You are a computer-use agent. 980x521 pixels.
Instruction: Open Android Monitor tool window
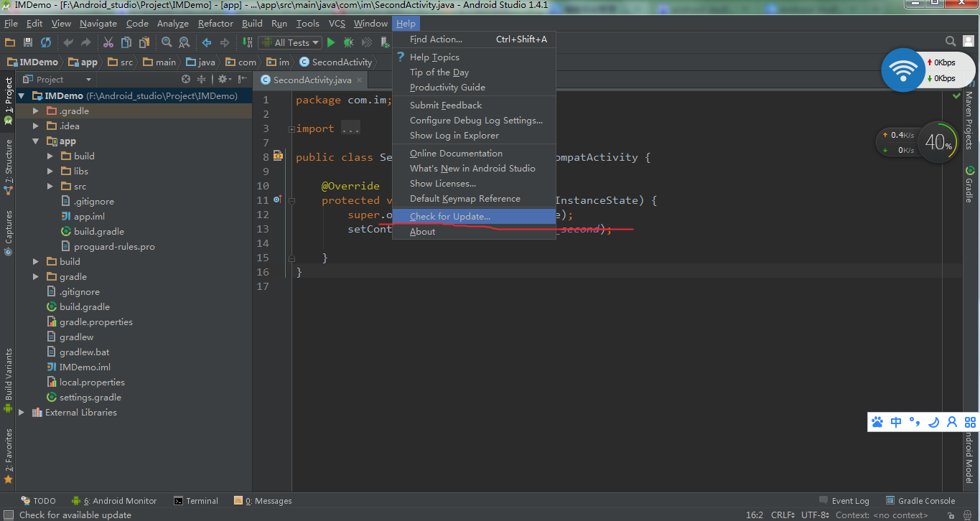pos(114,501)
